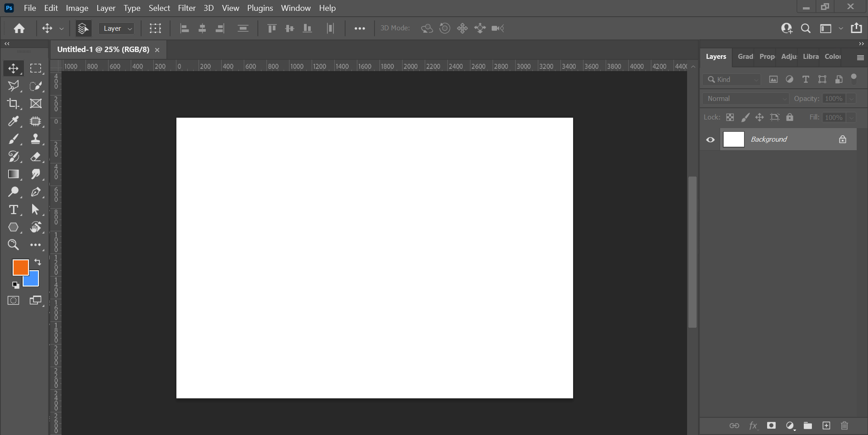Open the Filter menu
This screenshot has height=435, width=868.
coord(186,8)
